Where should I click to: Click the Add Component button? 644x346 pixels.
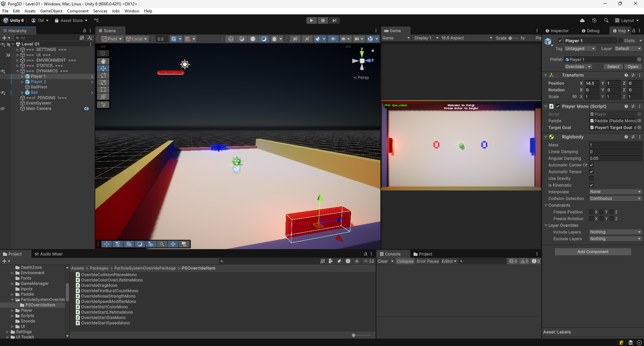point(593,252)
